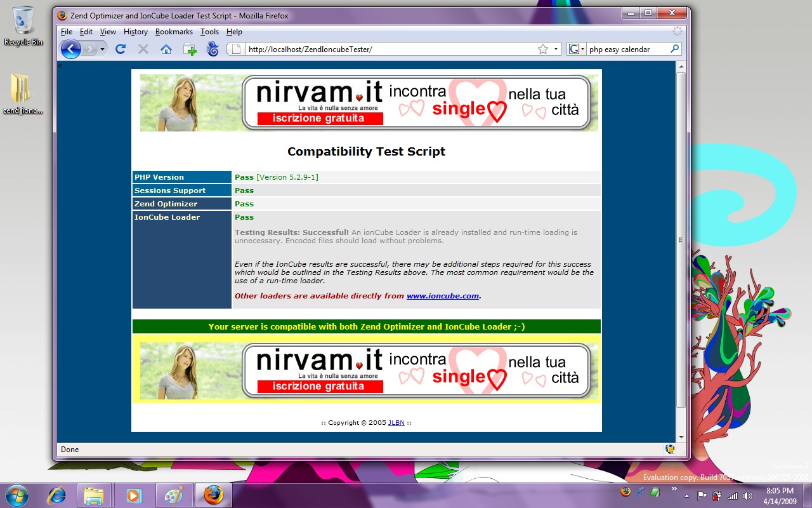Open the Recycle Bin on desktop
The width and height of the screenshot is (812, 508).
click(x=23, y=25)
